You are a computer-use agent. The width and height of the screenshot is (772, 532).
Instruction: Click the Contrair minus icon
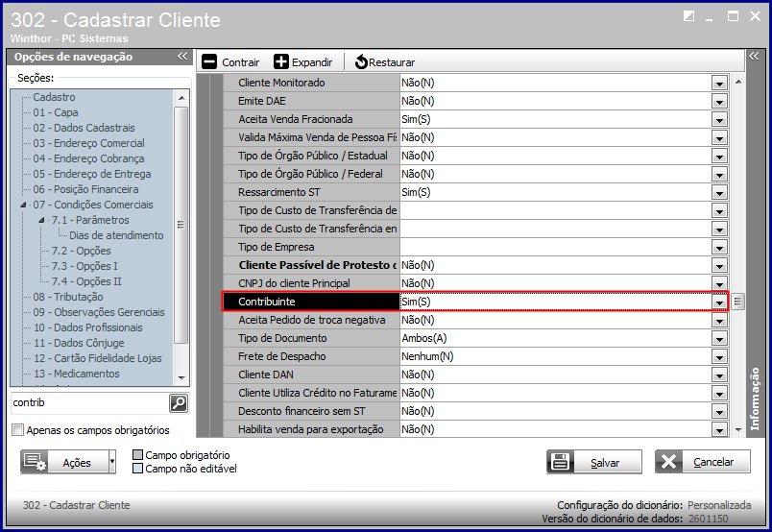pos(209,62)
